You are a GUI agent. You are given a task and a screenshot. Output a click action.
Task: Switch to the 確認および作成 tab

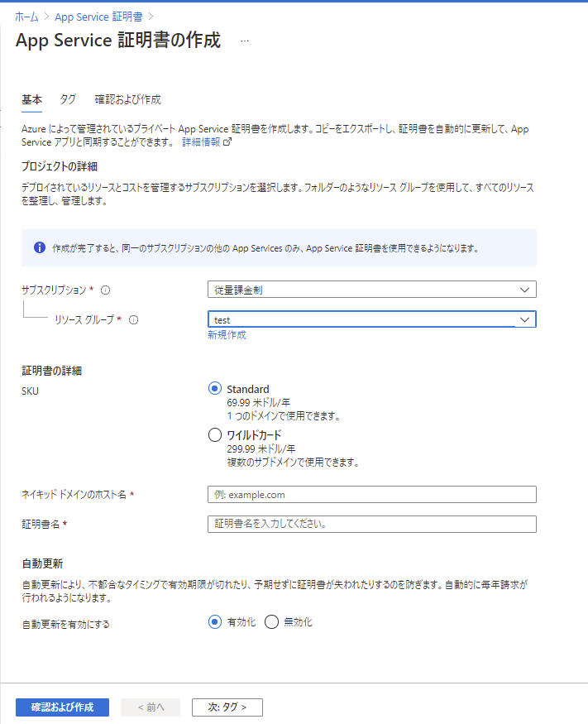point(128,98)
